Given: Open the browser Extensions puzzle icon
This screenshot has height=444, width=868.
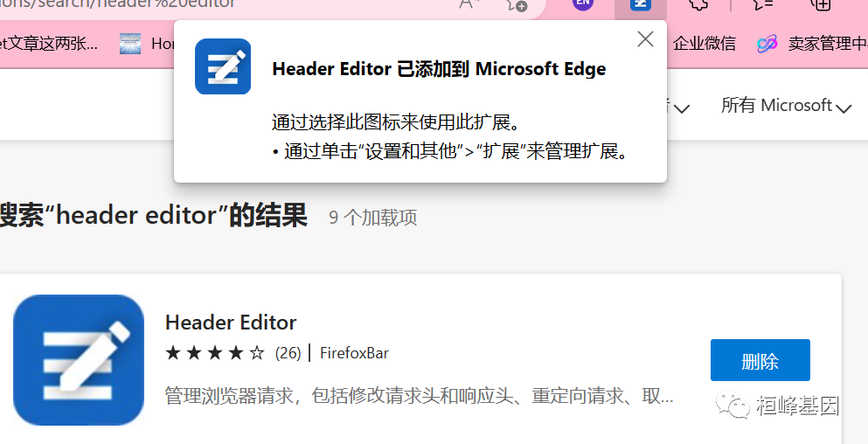Looking at the screenshot, I should tap(698, 4).
